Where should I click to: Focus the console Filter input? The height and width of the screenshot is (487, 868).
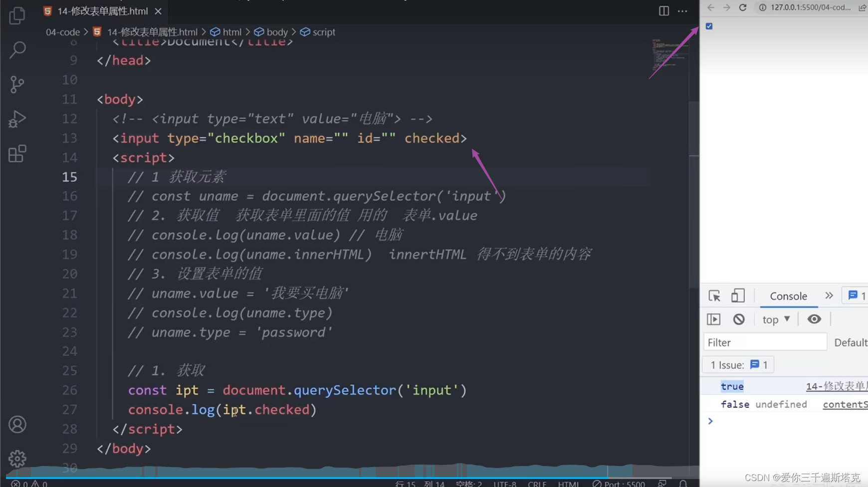pyautogui.click(x=765, y=342)
